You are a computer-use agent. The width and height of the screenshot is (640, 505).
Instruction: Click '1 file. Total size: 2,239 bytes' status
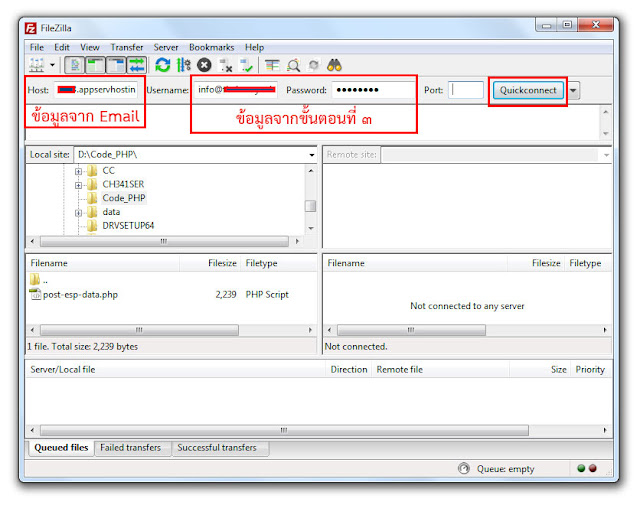coord(83,347)
